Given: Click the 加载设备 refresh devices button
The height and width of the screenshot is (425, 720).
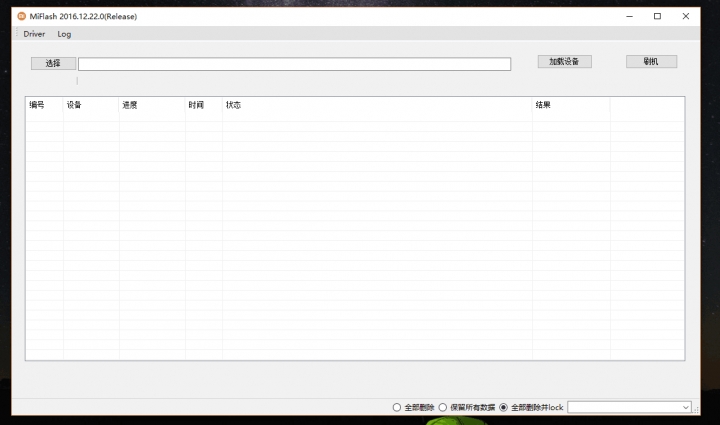Looking at the screenshot, I should coord(564,62).
